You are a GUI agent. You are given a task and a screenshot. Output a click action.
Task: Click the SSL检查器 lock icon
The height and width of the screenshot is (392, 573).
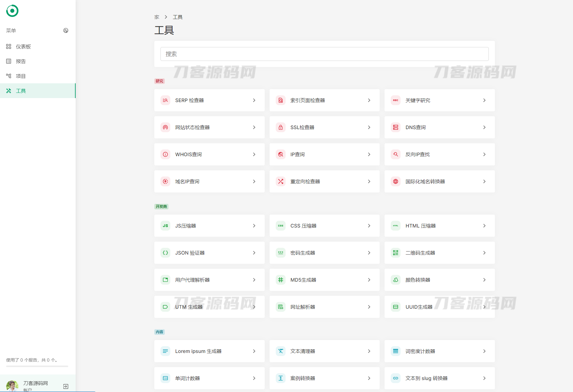pos(280,127)
